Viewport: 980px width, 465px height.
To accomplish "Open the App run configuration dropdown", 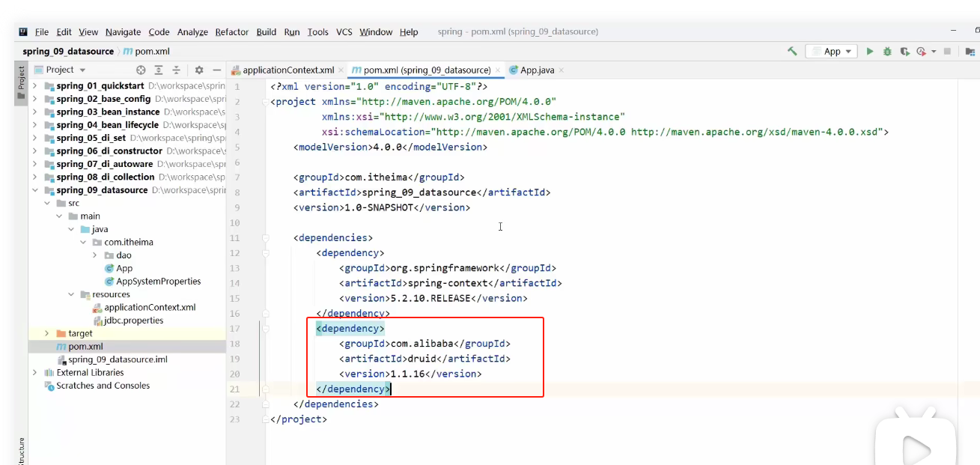I will click(831, 52).
